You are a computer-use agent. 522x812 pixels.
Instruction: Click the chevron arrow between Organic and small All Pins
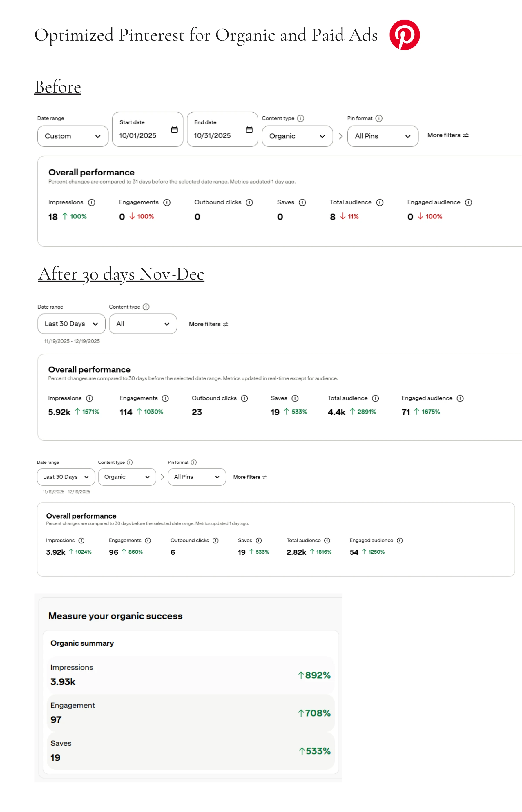point(162,477)
